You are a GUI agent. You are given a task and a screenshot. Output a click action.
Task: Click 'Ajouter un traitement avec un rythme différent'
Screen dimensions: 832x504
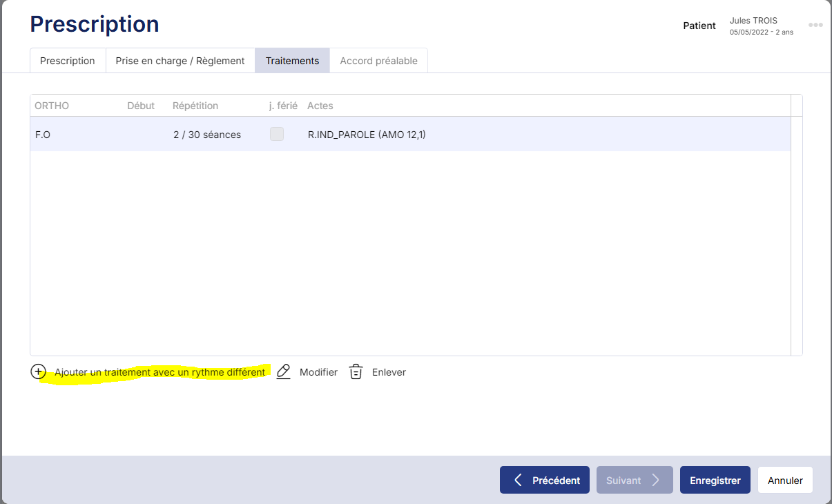159,372
